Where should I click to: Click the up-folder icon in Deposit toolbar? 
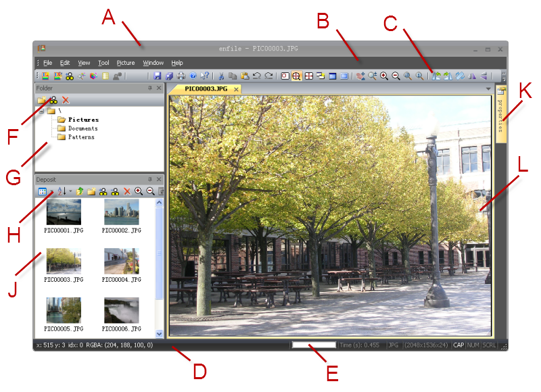80,192
